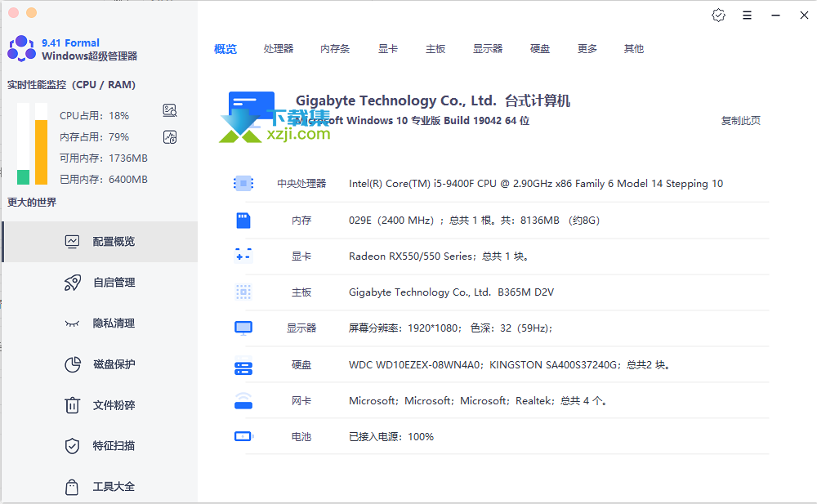Switch to the 概览 tab
Screen dimensions: 817x504
pos(225,49)
